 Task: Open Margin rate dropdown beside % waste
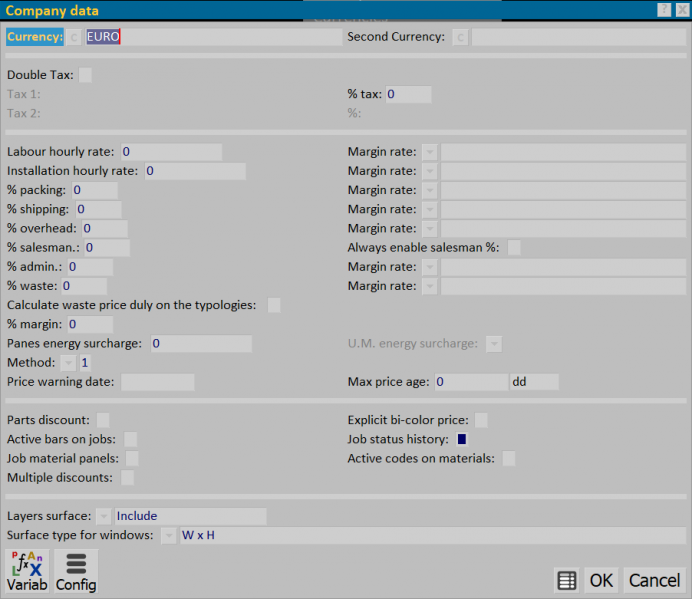429,286
